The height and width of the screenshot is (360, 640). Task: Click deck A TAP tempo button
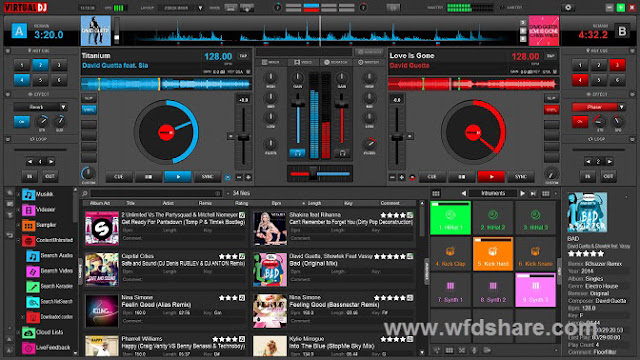point(243,56)
